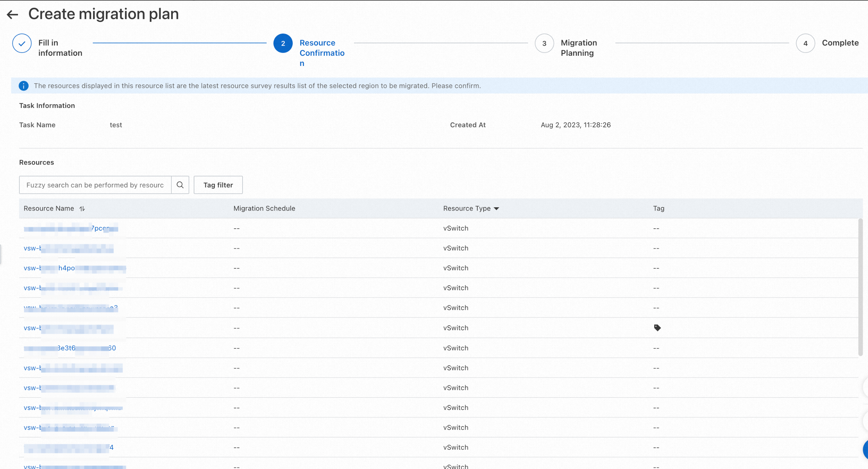Click the Fill in information step label
The height and width of the screenshot is (469, 868).
[60, 48]
